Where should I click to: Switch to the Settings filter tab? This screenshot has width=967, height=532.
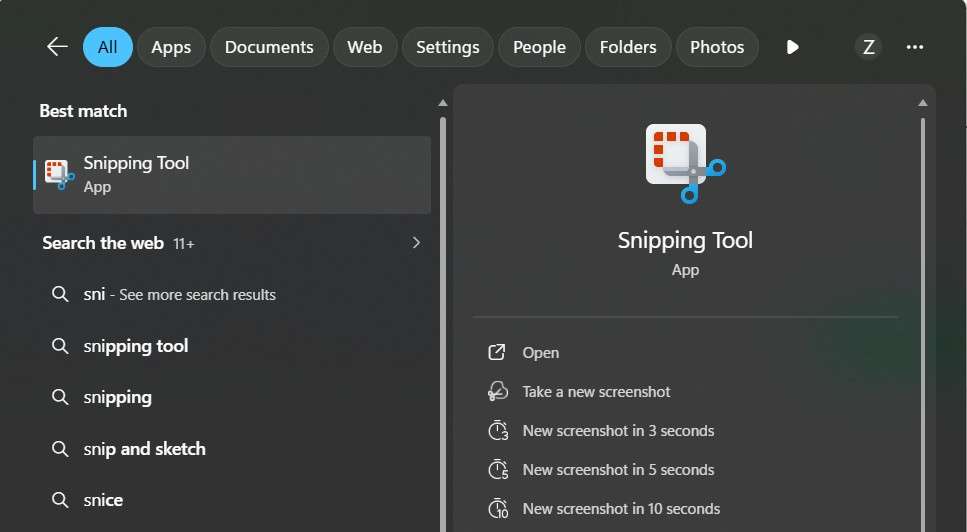[x=448, y=47]
